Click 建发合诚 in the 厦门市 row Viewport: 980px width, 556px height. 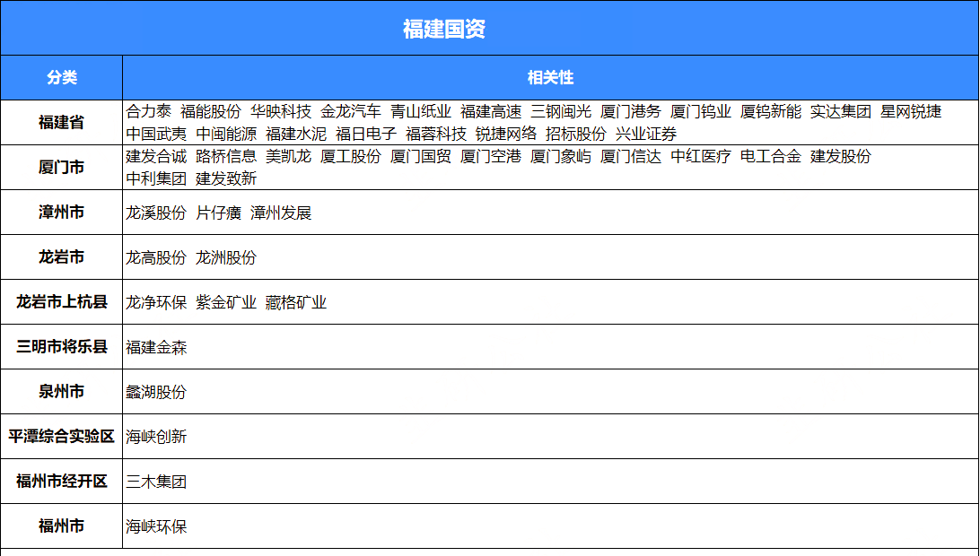[x=156, y=156]
